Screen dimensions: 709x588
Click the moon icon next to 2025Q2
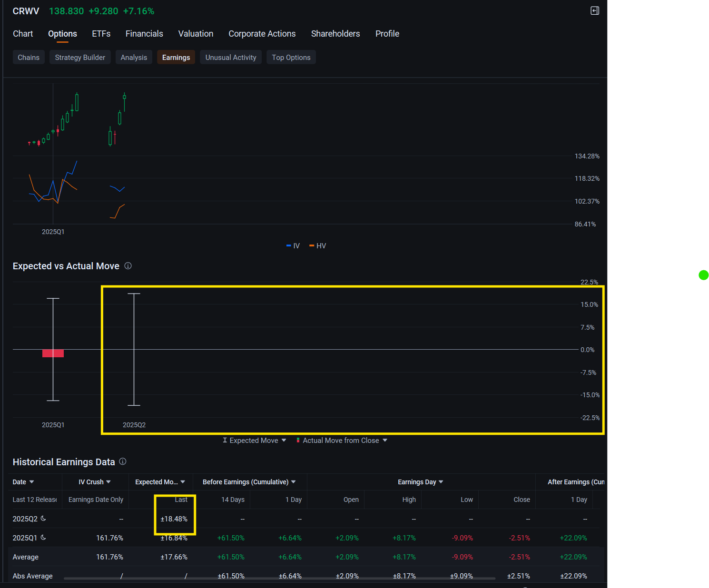[x=43, y=518]
